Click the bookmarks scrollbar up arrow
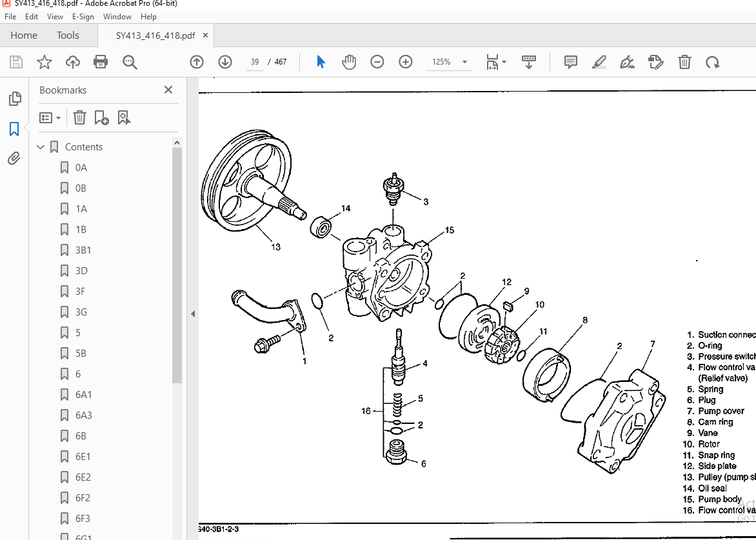Screen dimensions: 756x540 point(177,143)
